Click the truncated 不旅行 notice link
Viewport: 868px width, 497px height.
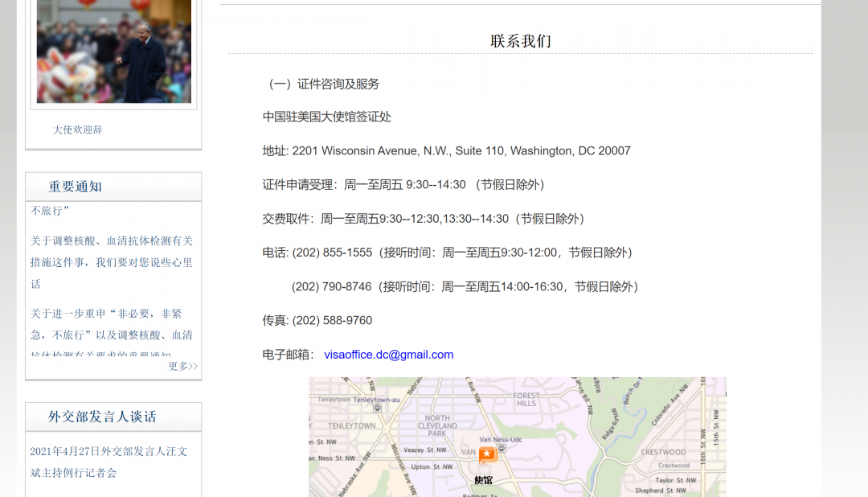(48, 210)
